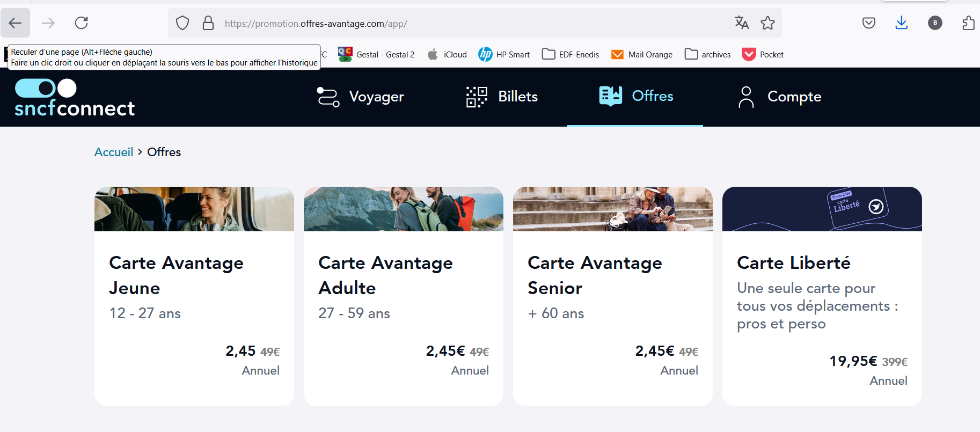Open the downloads panel
The image size is (980, 432).
point(902,23)
